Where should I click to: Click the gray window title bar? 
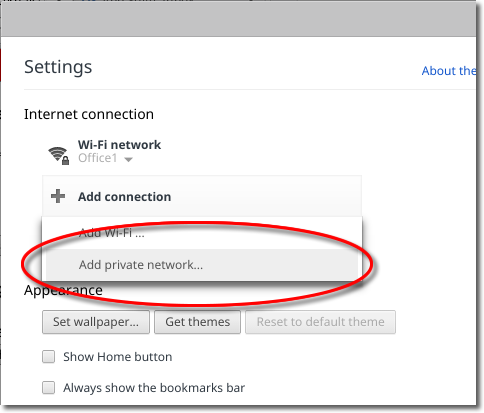point(238,19)
